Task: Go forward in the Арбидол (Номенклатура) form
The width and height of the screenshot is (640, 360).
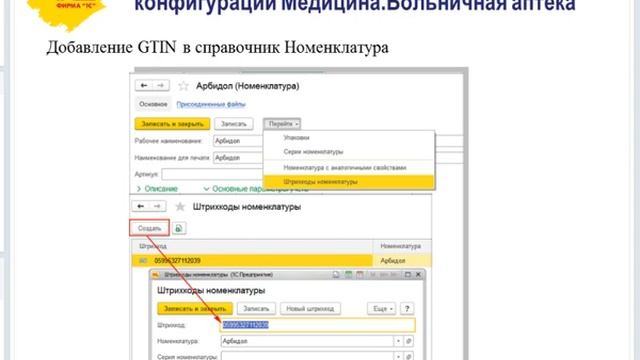Action: point(161,86)
